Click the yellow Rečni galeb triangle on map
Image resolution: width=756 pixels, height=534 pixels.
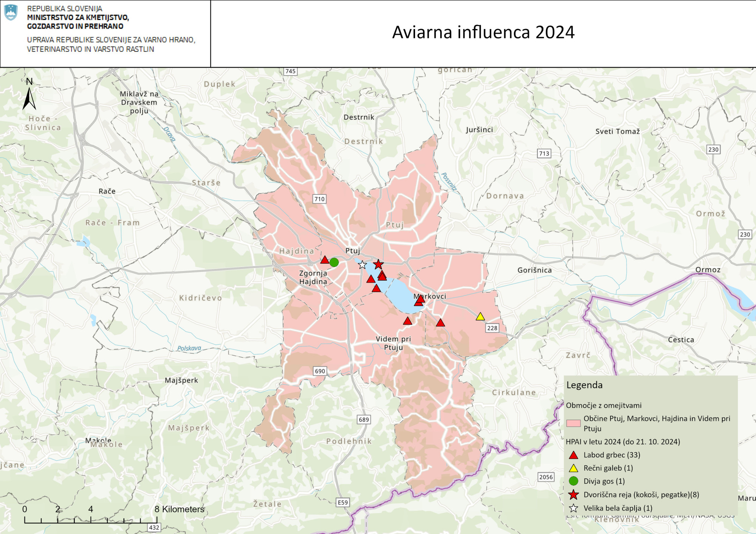(480, 316)
